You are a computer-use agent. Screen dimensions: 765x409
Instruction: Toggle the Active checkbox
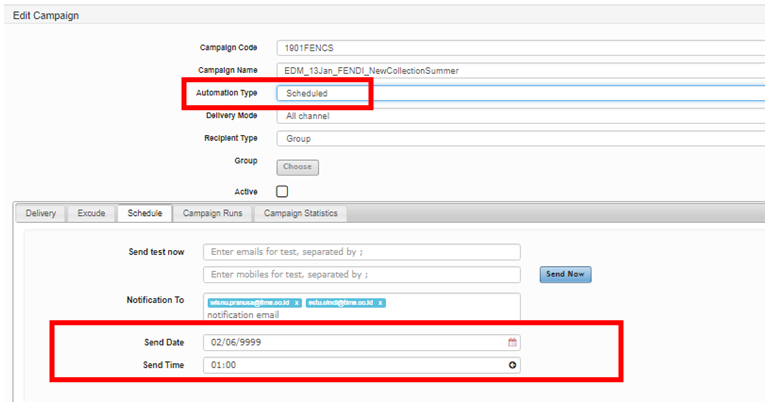(282, 191)
